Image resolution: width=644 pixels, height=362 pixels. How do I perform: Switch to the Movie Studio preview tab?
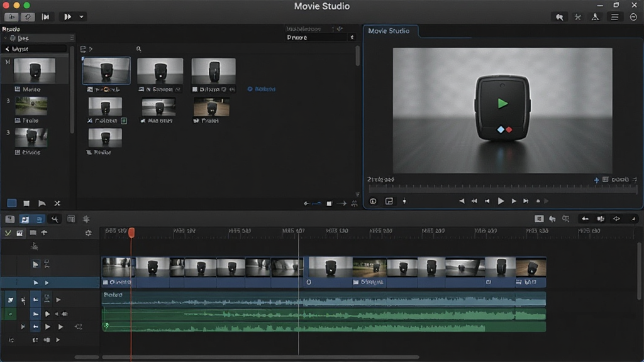389,31
